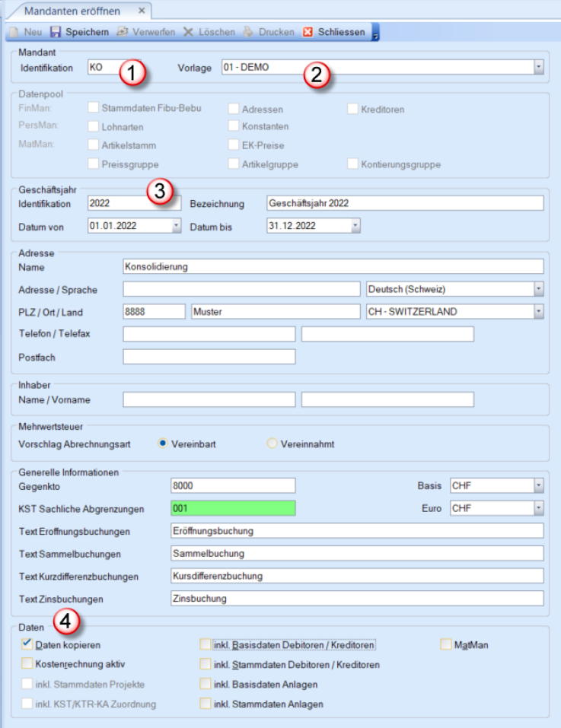Enable the Kostenrechnung aktiv checkbox

click(27, 663)
